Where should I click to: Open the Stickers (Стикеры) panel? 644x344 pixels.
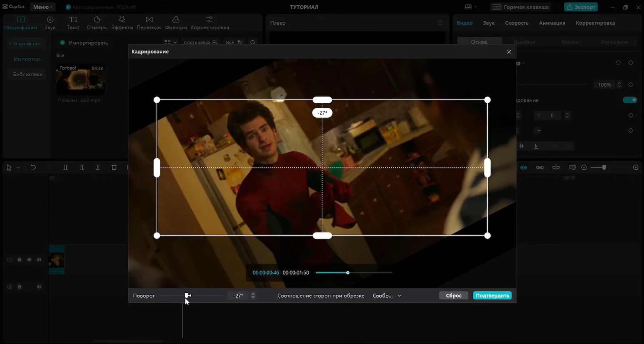point(97,23)
